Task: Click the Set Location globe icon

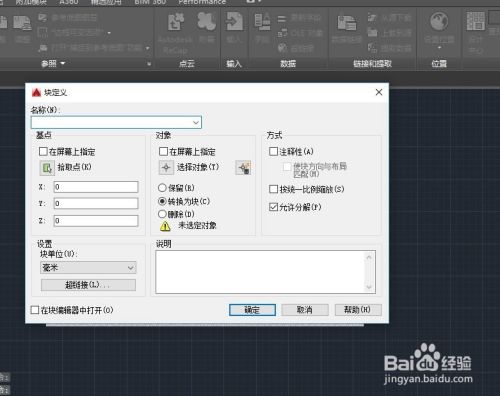Action: click(439, 21)
